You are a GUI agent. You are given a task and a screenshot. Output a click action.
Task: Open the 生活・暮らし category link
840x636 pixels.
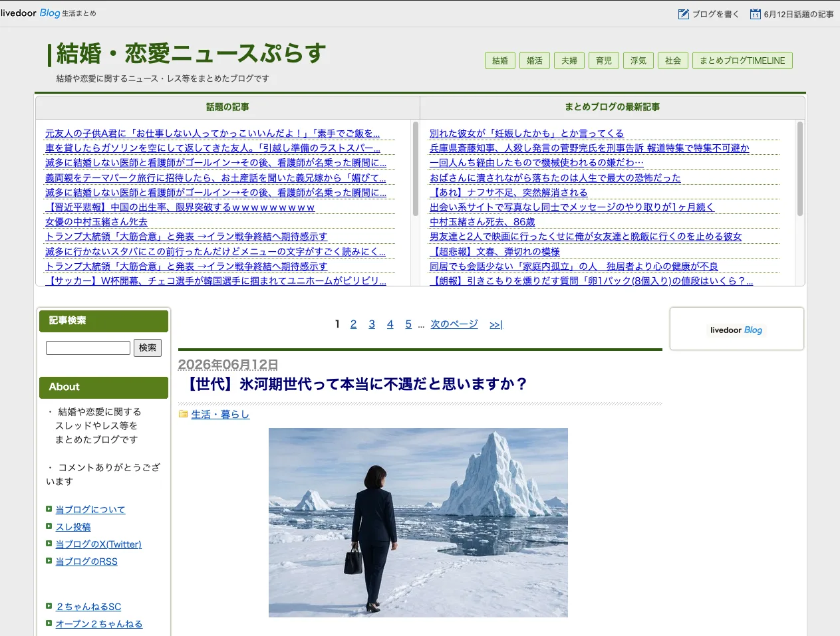tap(220, 414)
